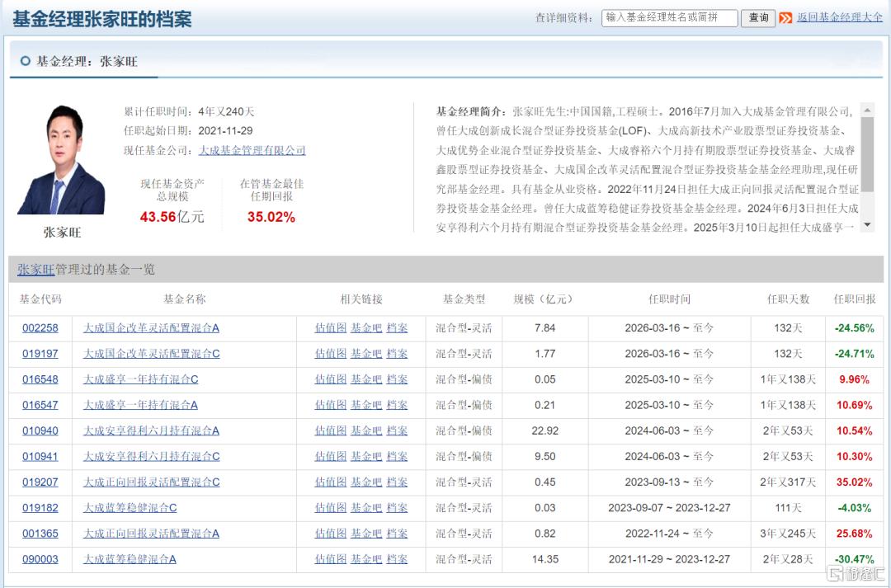891x588 pixels.
Task: Open fund code 090003 link
Action: (40, 560)
